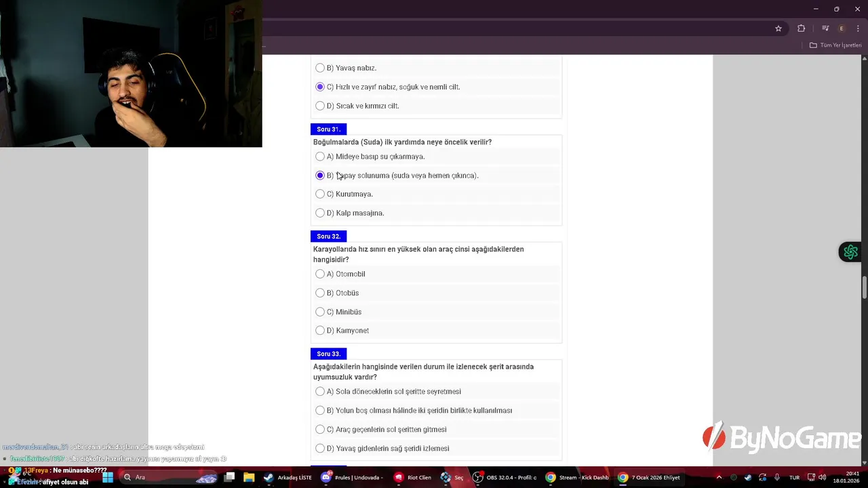Image resolution: width=868 pixels, height=488 pixels.
Task: Click the Soru 31. label
Action: (328, 129)
